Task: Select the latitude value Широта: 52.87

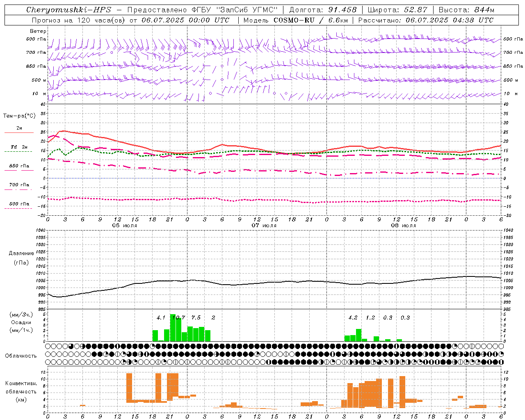Action: (x=397, y=10)
